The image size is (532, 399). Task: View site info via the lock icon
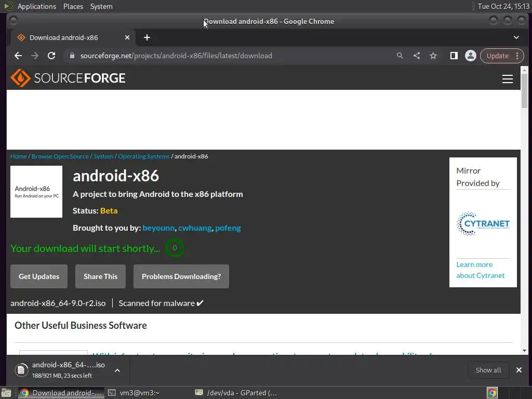72,56
